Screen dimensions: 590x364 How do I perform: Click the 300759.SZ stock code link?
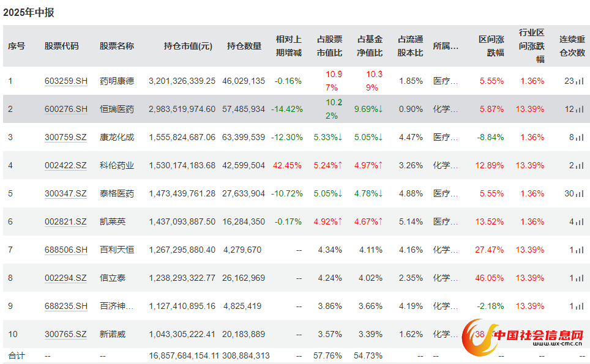(66, 137)
